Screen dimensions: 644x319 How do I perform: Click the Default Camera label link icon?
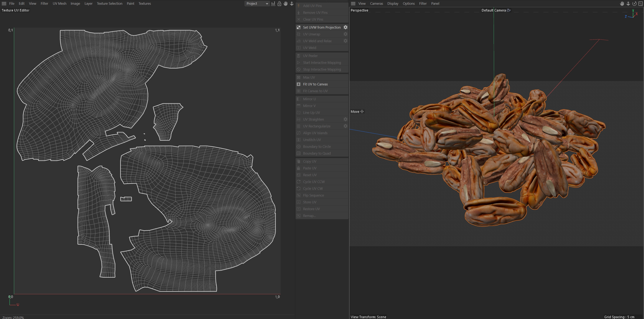[x=509, y=10]
